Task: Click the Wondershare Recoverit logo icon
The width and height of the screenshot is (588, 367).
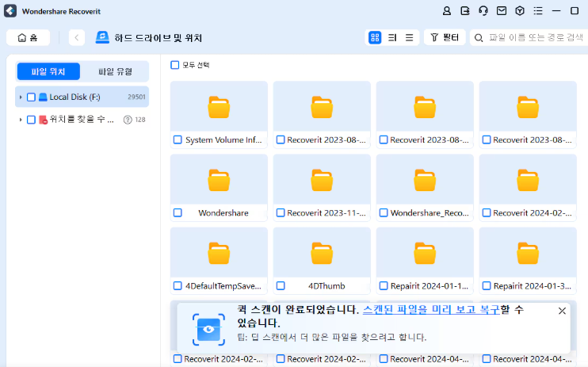Action: (10, 11)
